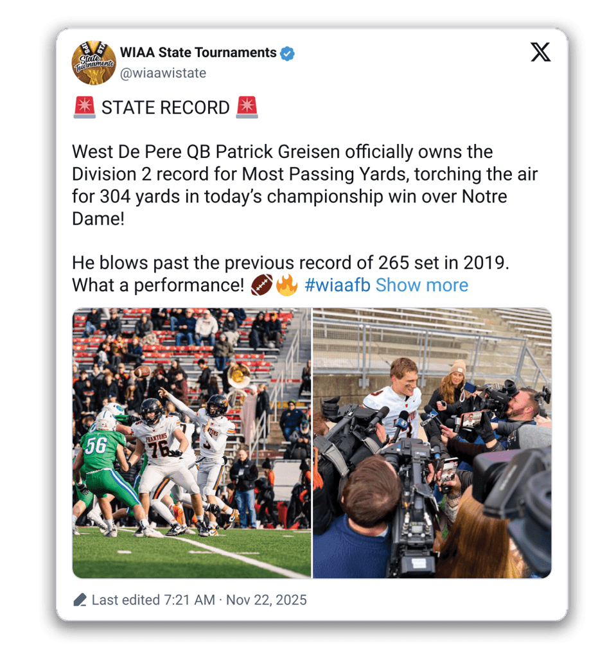Click the blue verified checkmark badge

tap(287, 53)
